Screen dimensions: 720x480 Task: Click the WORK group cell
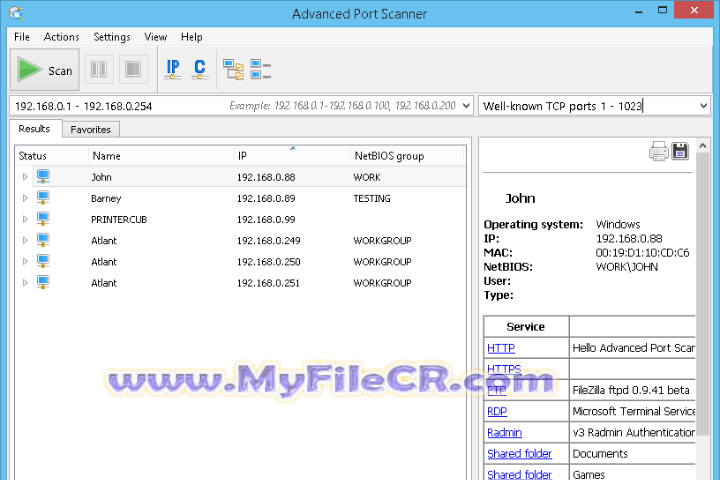pos(367,177)
